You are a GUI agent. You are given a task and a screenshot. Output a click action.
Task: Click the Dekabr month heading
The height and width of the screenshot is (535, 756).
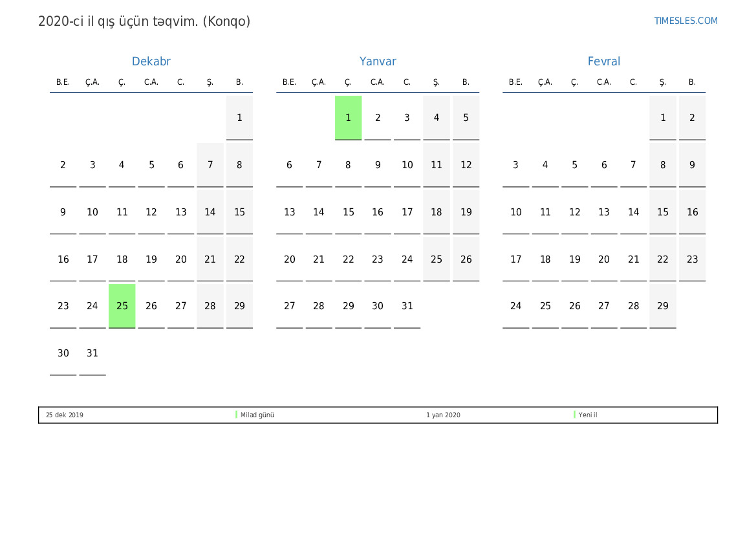pyautogui.click(x=151, y=61)
